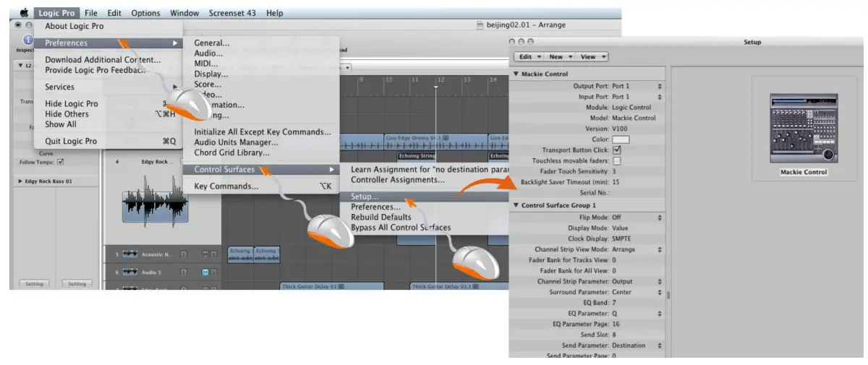This screenshot has width=868, height=365.
Task: Open the View dropdown in Setup window
Action: [593, 56]
